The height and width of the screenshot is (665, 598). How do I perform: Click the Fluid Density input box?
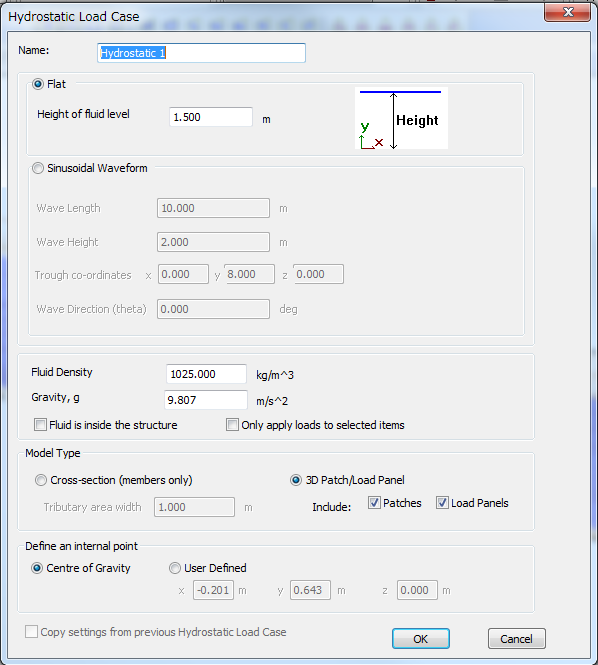[x=206, y=374]
